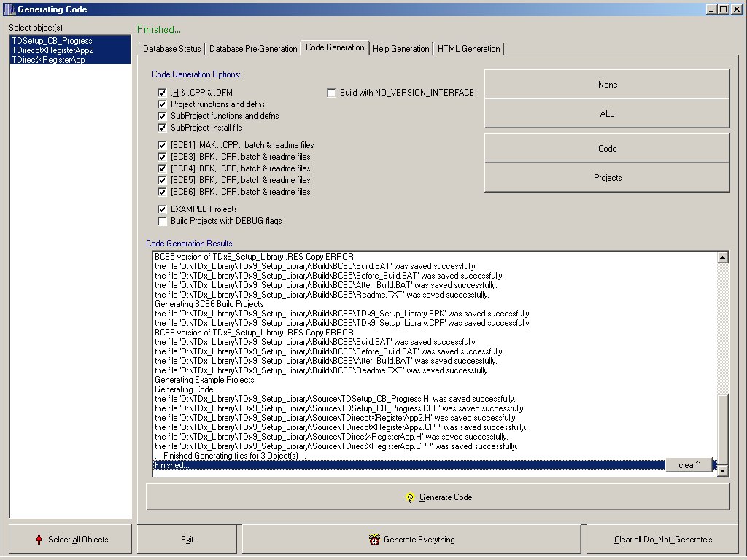The image size is (747, 560).
Task: Uncheck the [BCB6] .BPK files checkbox
Action: point(163,192)
